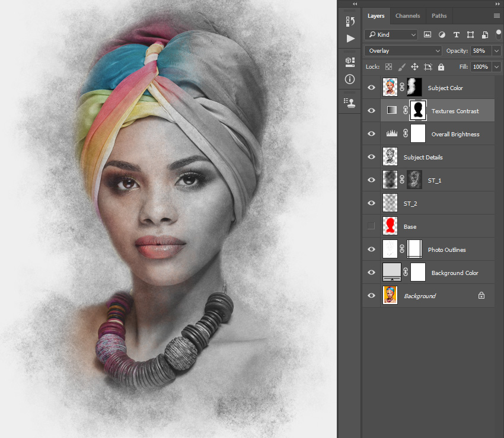The height and width of the screenshot is (438, 504).
Task: Switch to the Channels tab
Action: pos(407,16)
